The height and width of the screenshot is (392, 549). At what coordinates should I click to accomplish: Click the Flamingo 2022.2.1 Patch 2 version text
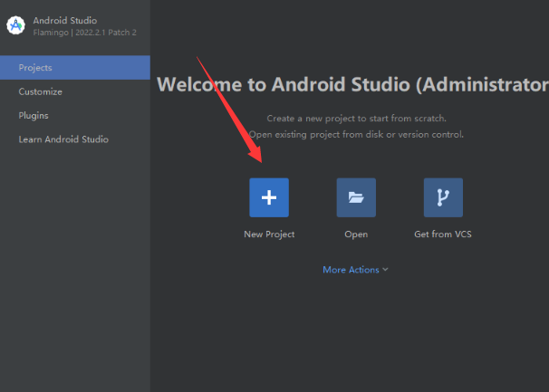(85, 33)
